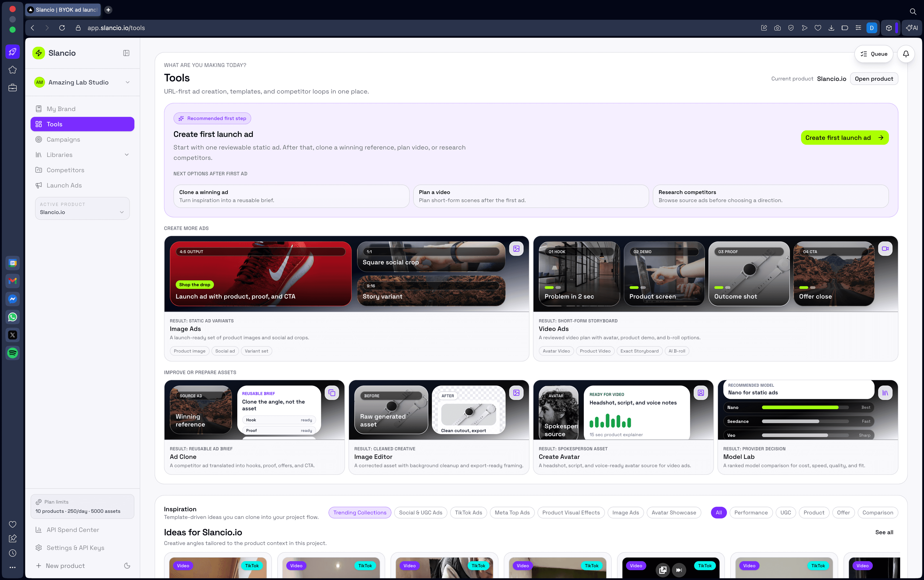Toggle the Comparison category filter

(x=878, y=513)
